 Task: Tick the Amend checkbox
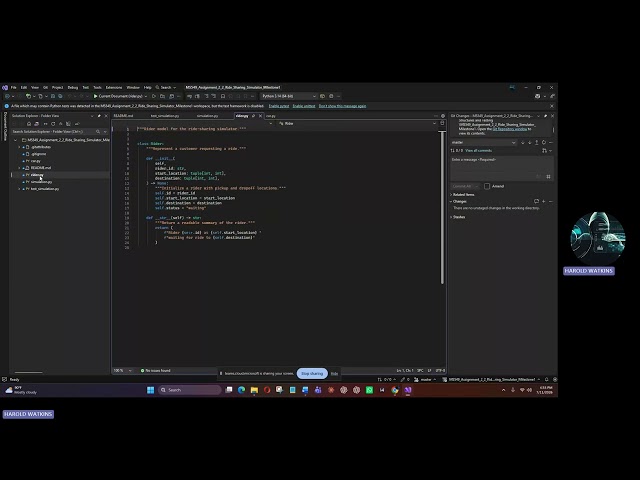tap(487, 186)
